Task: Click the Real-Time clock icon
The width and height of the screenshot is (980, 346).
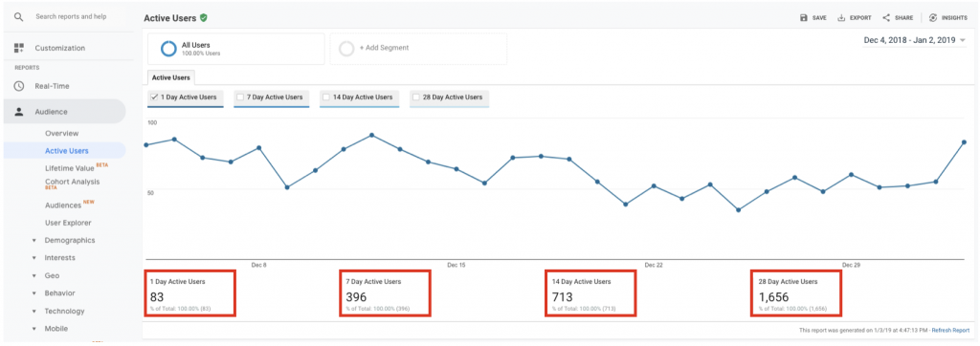Action: click(19, 86)
